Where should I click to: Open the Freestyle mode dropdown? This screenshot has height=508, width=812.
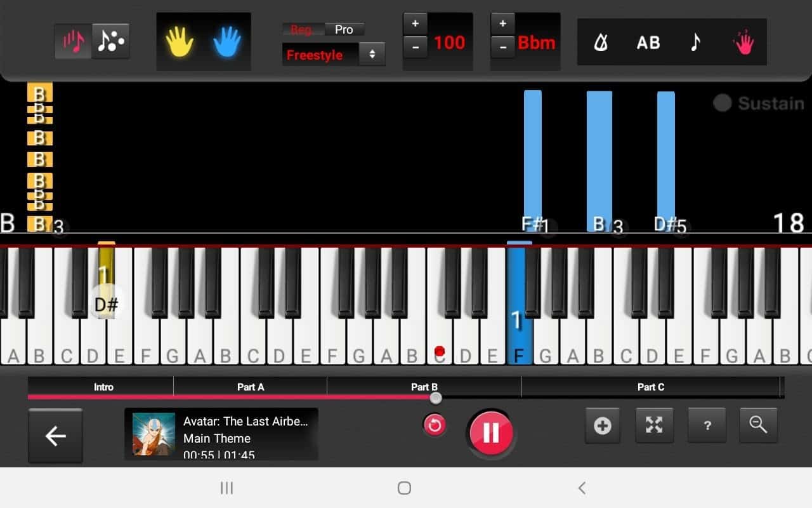[334, 55]
